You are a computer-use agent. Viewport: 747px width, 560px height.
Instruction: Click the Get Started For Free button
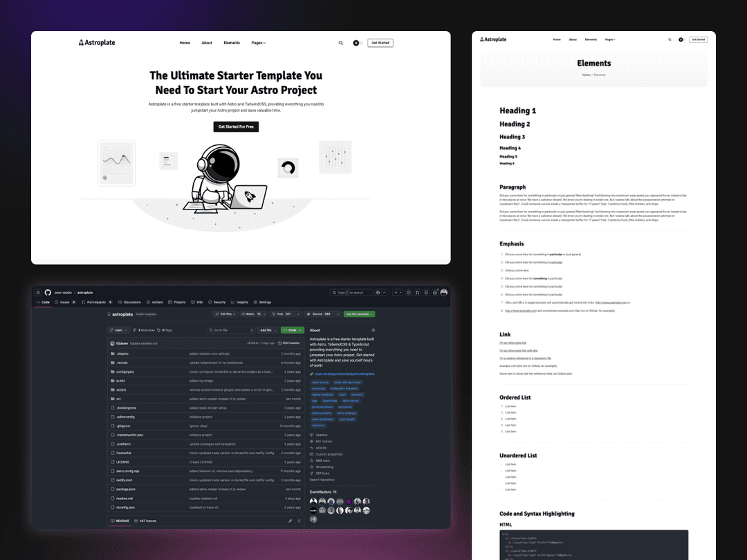coord(236,127)
